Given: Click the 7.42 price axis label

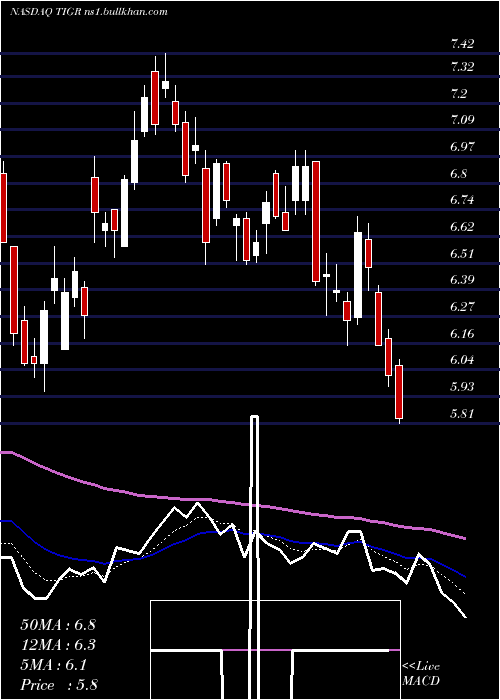Looking at the screenshot, I should pyautogui.click(x=462, y=44).
